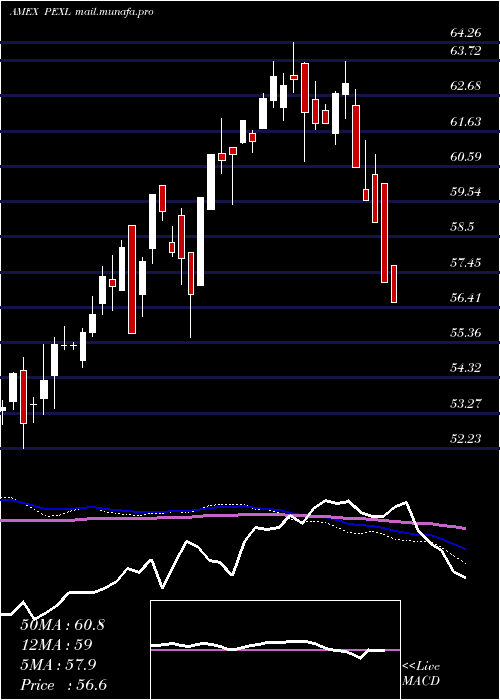Select the 64.26 price level label
This screenshot has height=700, width=500.
click(x=466, y=33)
